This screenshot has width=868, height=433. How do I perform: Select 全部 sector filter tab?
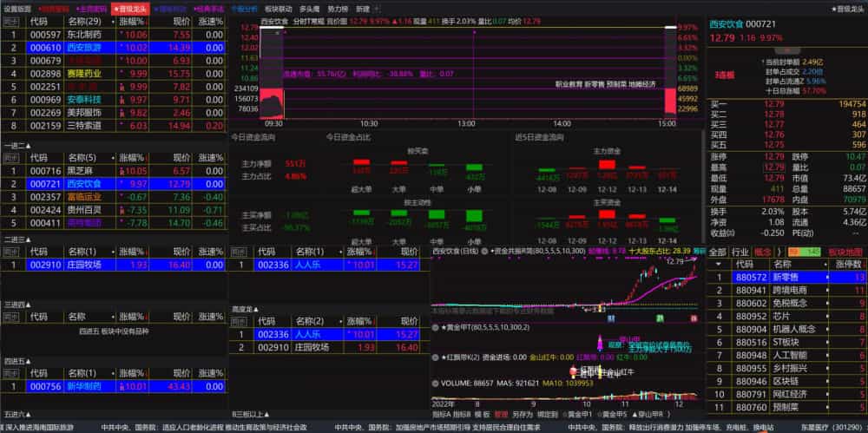tap(718, 253)
